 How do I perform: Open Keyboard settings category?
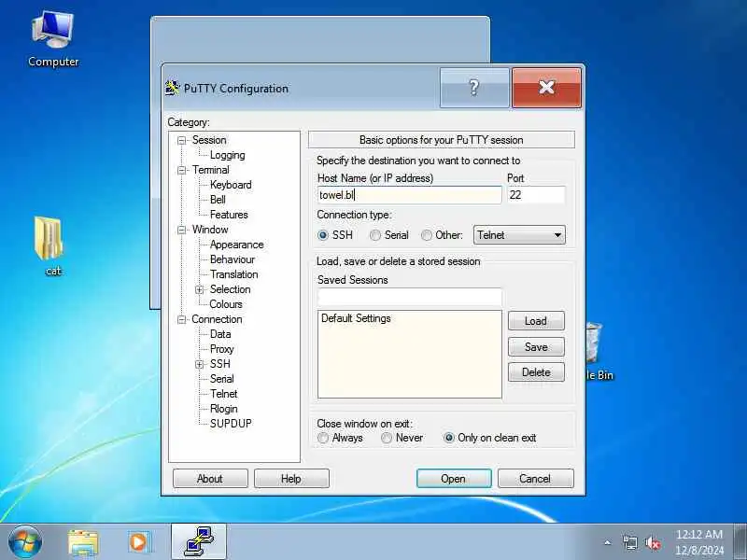(231, 185)
